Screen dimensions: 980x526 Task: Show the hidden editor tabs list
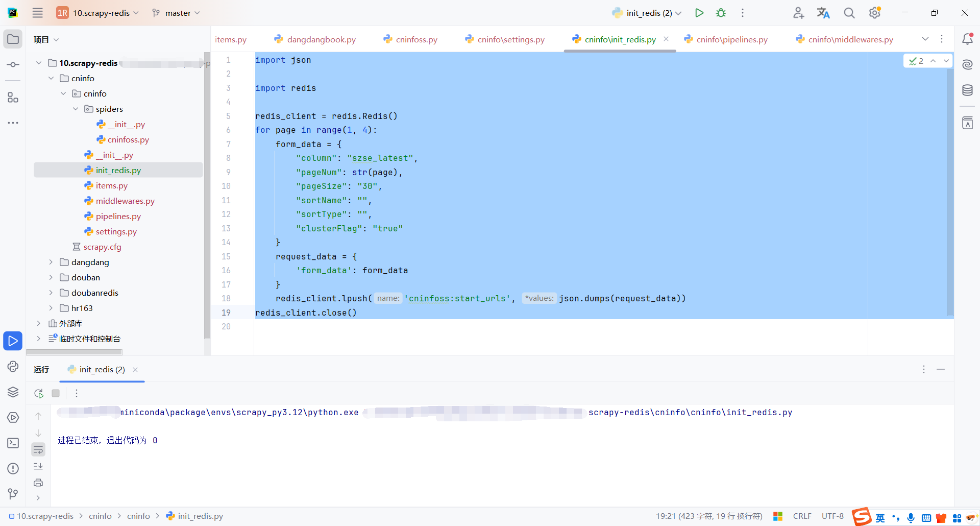coord(925,39)
